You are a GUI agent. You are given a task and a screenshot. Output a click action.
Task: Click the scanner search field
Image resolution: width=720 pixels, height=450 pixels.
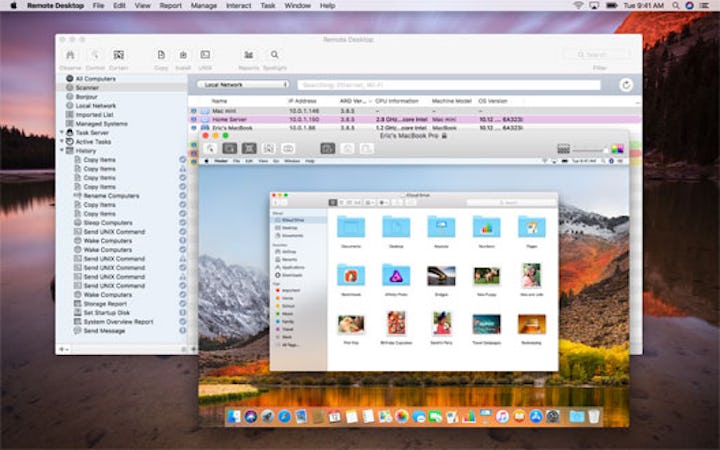point(449,85)
